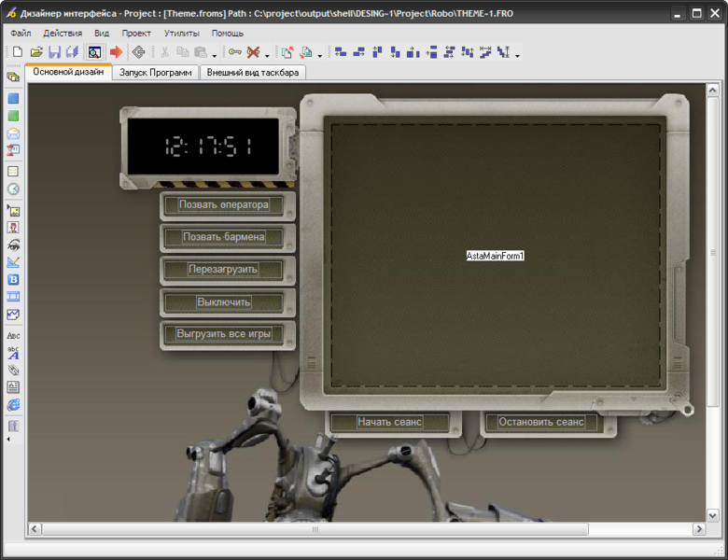Select the blue square component in sidebar
728x560 pixels.
tap(13, 98)
